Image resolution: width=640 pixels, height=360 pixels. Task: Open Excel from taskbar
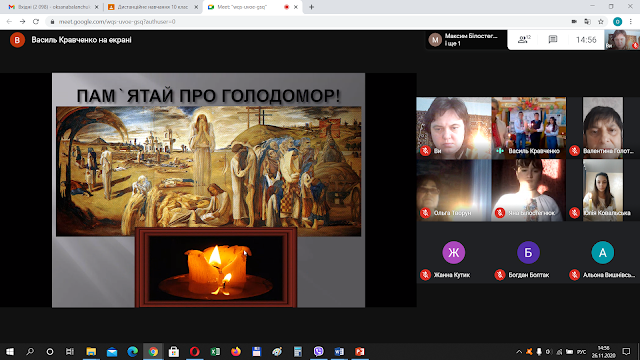[x=215, y=351]
